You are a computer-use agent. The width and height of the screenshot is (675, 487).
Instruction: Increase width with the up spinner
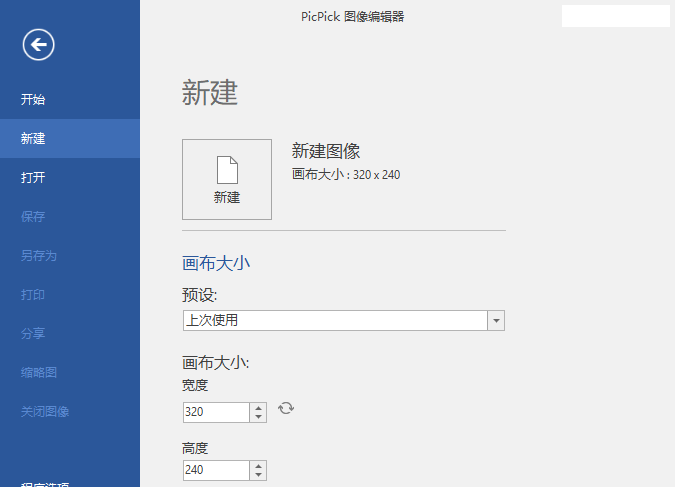coord(258,408)
